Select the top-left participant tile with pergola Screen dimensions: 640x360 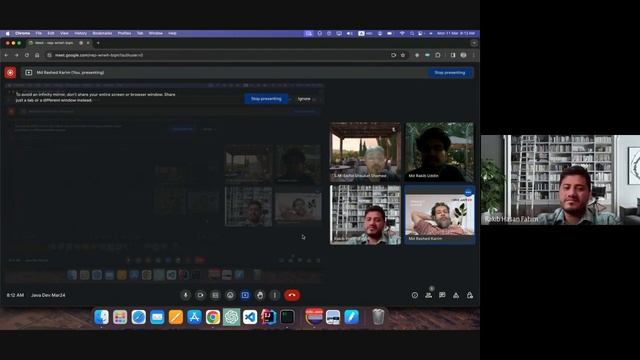365,152
